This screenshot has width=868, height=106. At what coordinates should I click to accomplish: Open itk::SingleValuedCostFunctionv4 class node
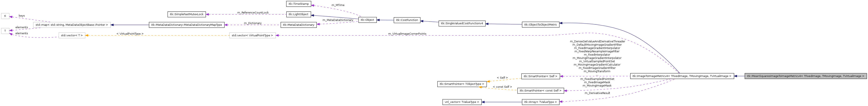pyautogui.click(x=462, y=23)
